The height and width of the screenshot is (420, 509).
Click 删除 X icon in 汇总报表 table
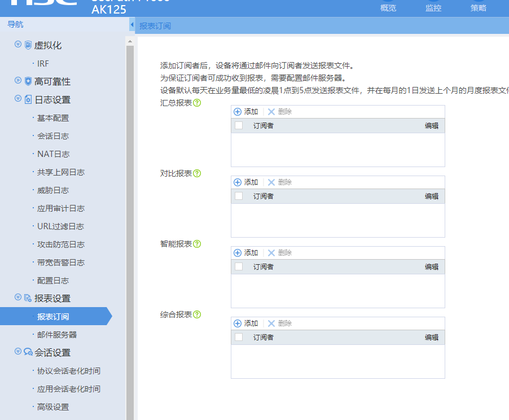[x=271, y=112]
